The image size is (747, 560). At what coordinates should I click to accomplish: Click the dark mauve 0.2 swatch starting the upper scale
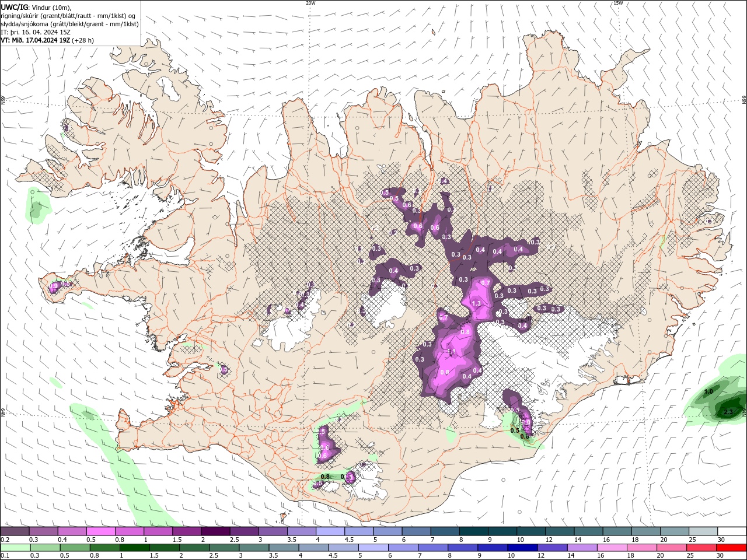pyautogui.click(x=15, y=531)
